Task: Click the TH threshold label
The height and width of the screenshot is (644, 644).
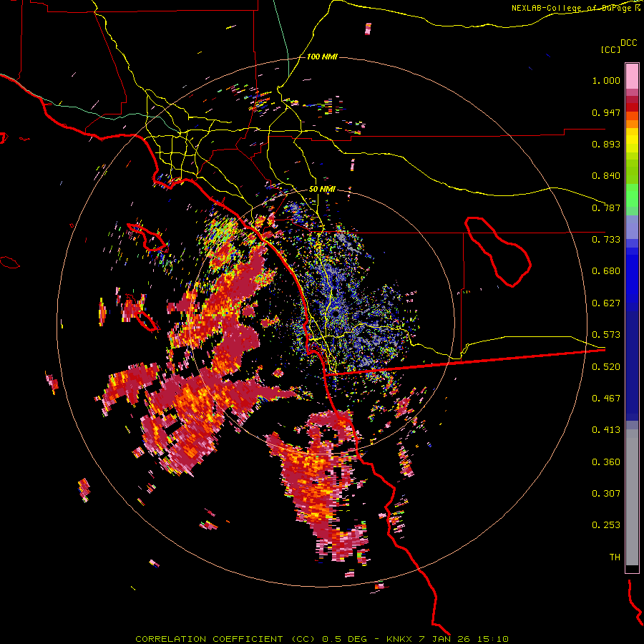Action: [615, 557]
